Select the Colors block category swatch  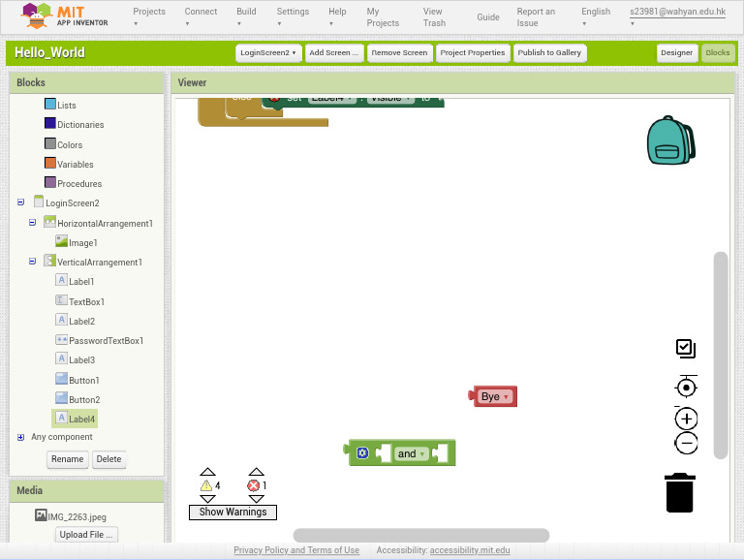coord(50,143)
